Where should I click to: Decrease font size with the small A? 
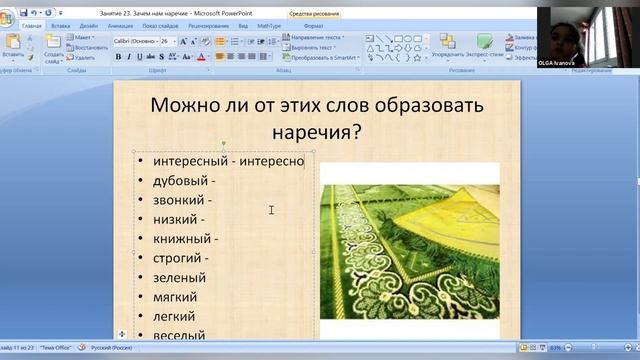[193, 41]
